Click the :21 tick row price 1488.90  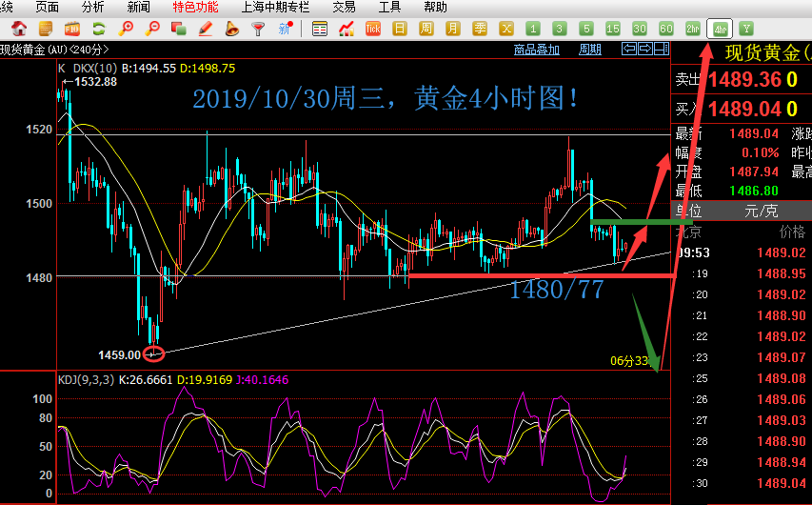(782, 315)
